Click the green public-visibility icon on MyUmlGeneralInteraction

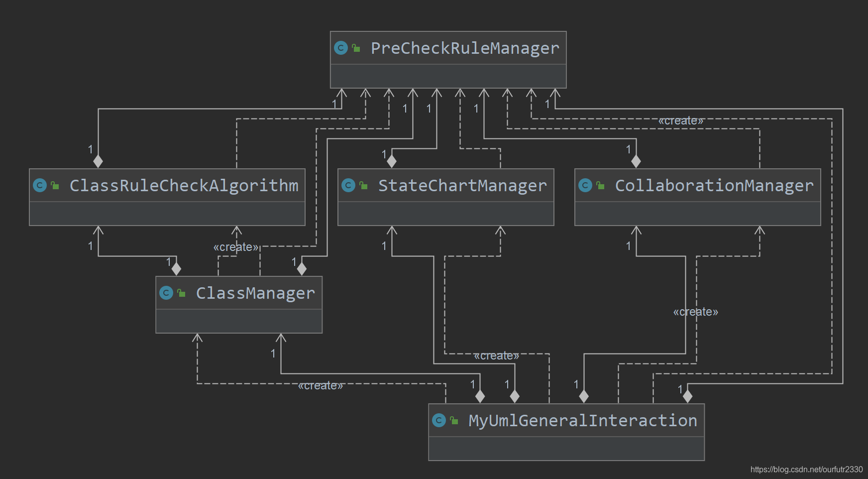[x=454, y=420]
